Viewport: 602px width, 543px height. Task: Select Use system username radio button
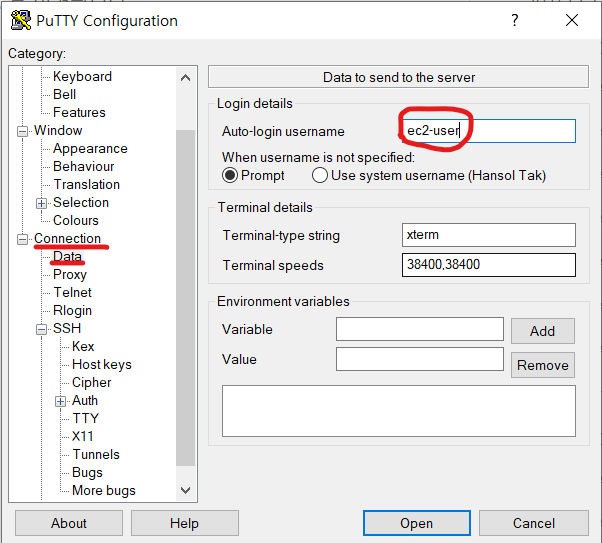[x=320, y=175]
